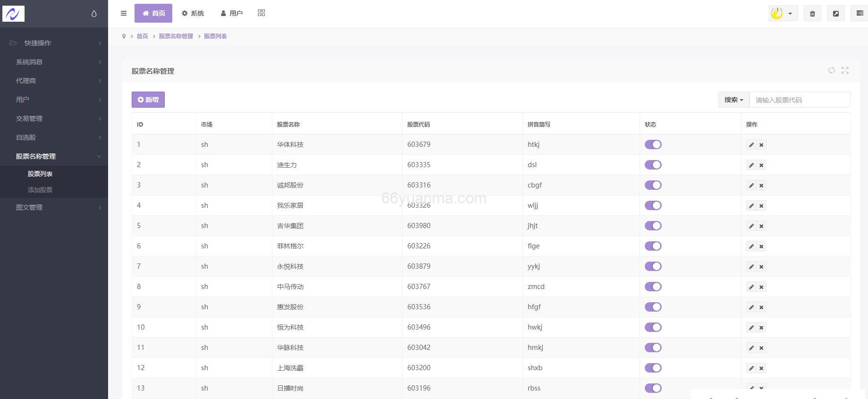Viewport: 868px width, 399px height.
Task: Click the trash icon in top bar
Action: point(812,14)
